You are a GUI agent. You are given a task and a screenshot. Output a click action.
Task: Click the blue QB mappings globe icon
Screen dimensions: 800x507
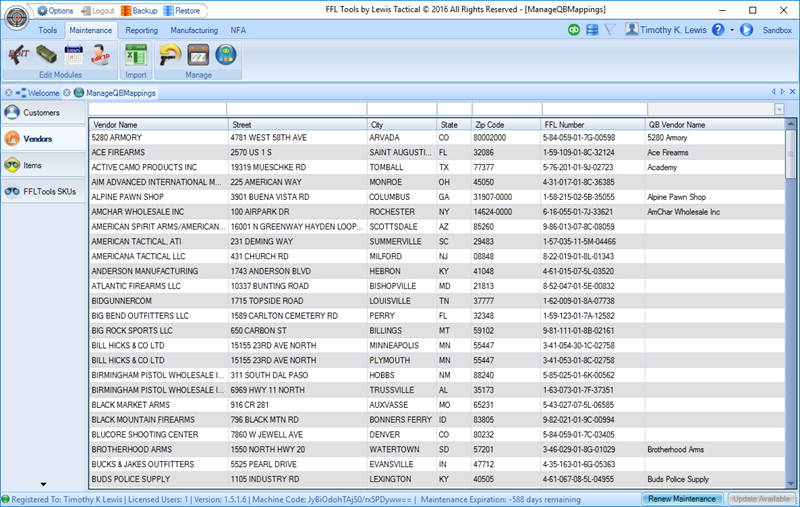(x=226, y=55)
